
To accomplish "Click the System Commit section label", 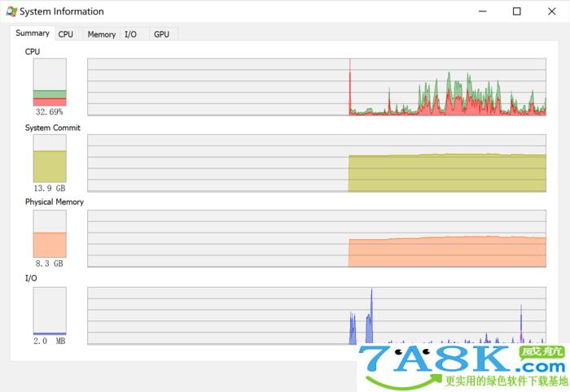I will (53, 128).
